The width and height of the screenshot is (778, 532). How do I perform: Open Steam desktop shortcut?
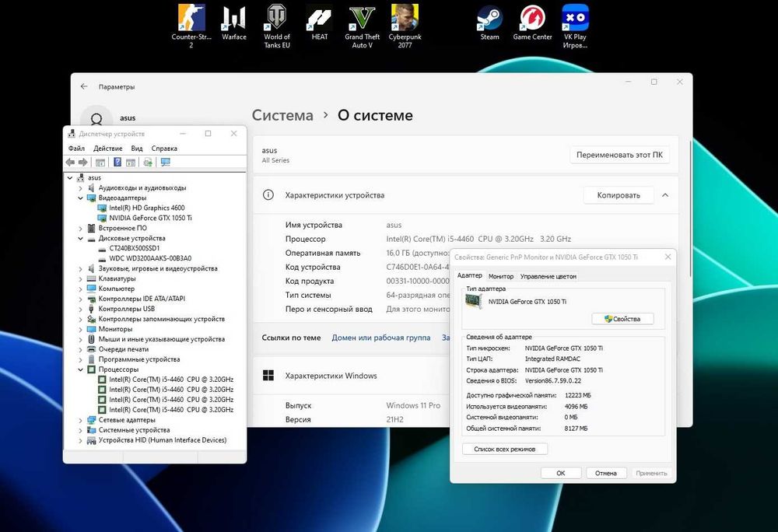[x=489, y=23]
